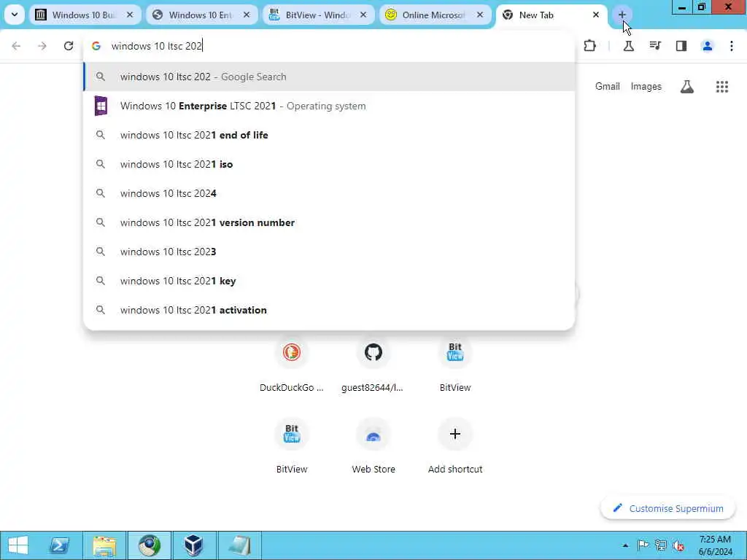
Task: Open the Extensions puzzle icon
Action: (589, 46)
